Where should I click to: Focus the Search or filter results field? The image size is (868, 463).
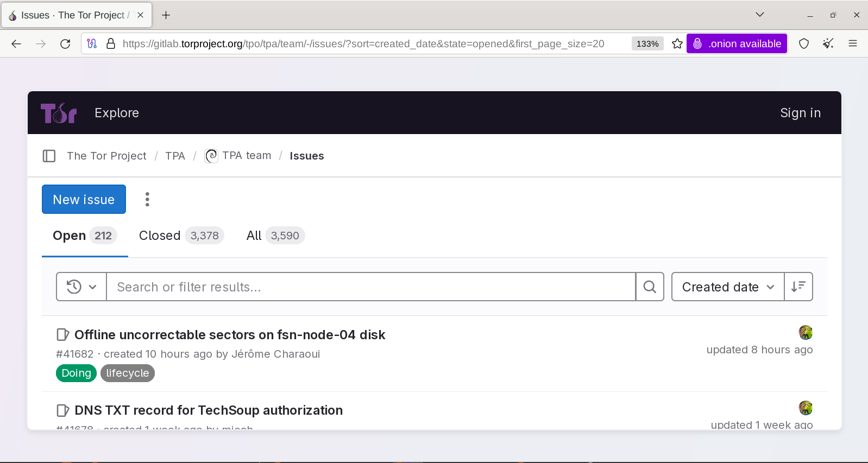371,287
